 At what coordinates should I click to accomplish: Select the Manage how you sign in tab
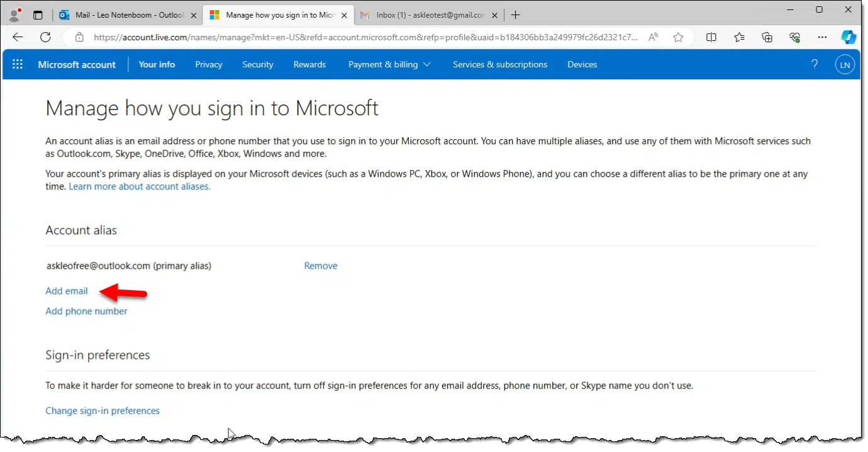278,15
